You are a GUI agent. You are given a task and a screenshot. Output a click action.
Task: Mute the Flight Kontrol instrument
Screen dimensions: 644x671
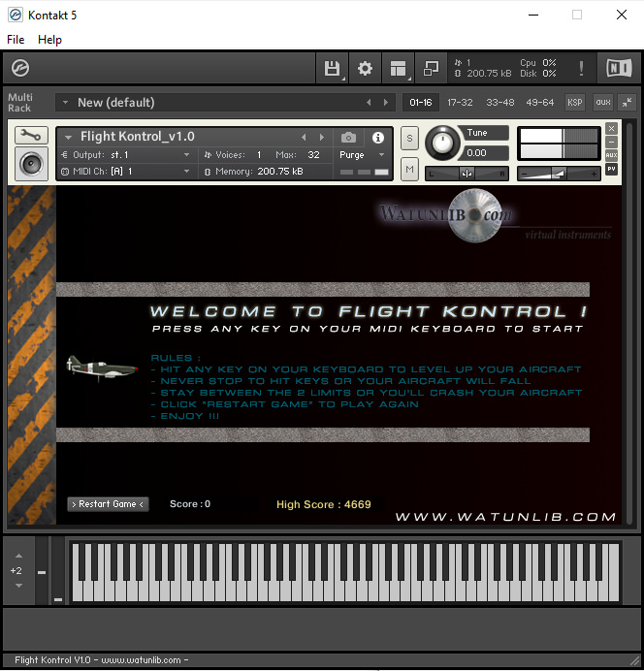click(x=409, y=169)
